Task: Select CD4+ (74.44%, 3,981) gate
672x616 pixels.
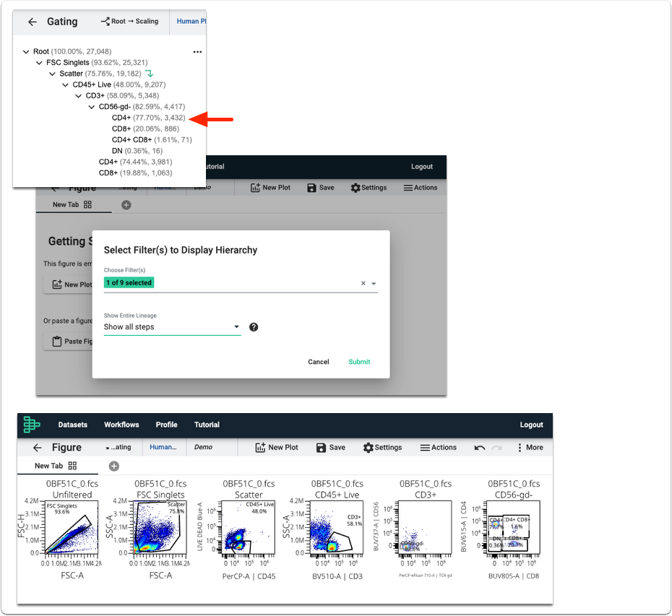Action: [135, 162]
